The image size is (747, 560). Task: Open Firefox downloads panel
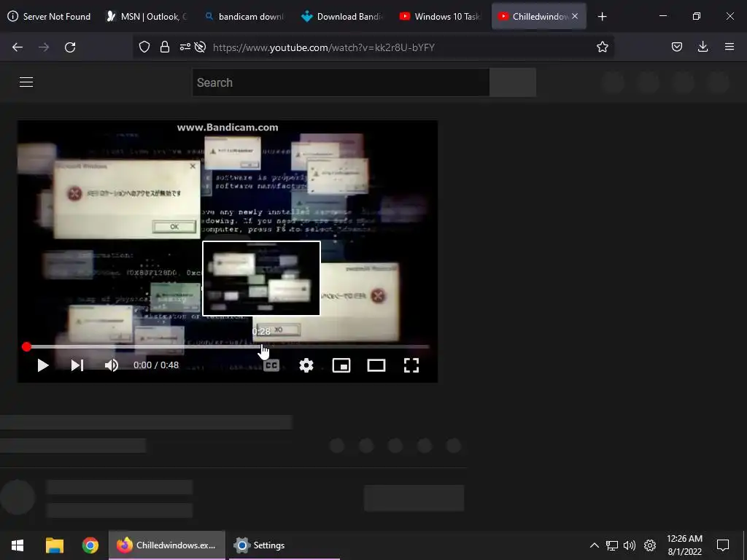(x=703, y=47)
